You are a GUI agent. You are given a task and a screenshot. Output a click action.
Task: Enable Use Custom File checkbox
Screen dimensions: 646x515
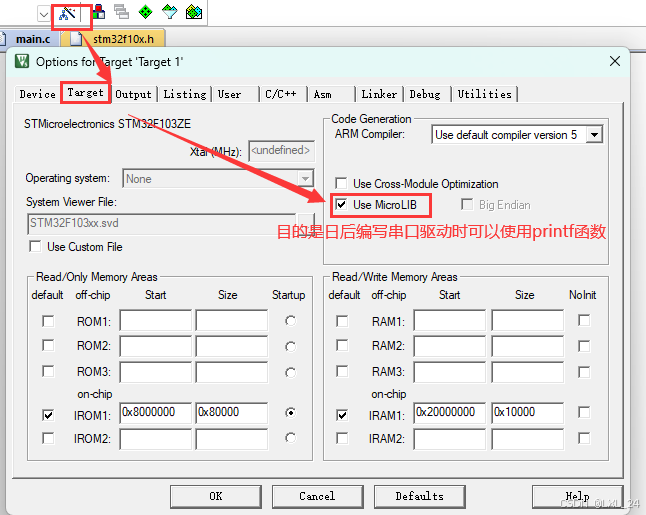pyautogui.click(x=35, y=246)
